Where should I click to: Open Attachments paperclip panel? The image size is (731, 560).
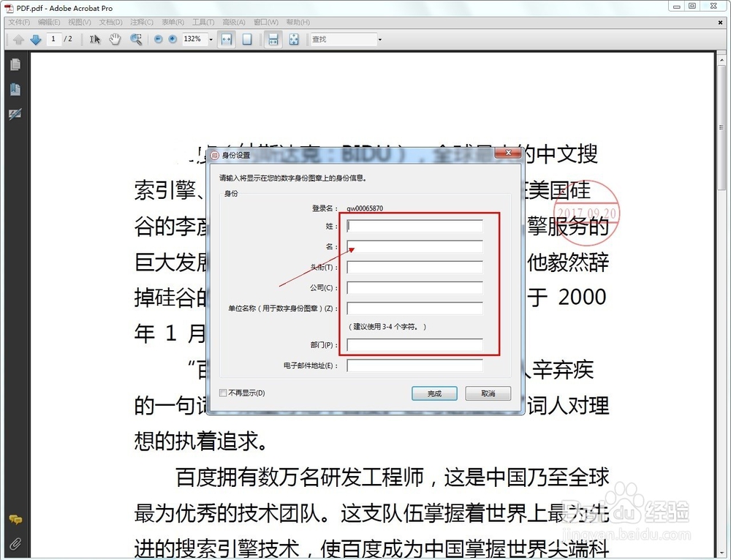[15, 544]
